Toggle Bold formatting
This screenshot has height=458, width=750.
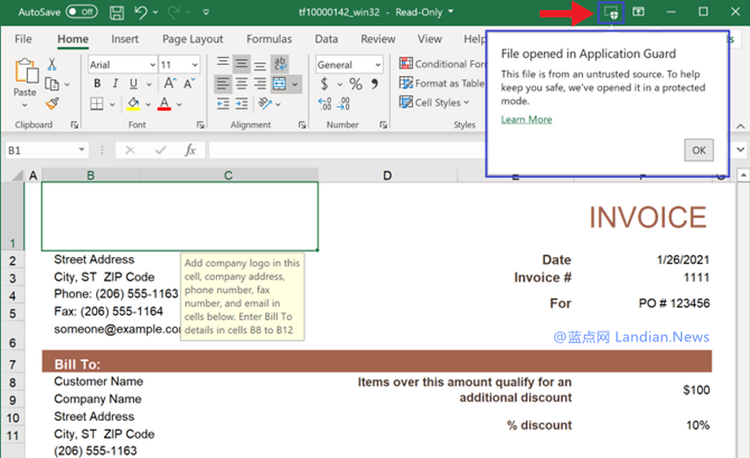(96, 84)
